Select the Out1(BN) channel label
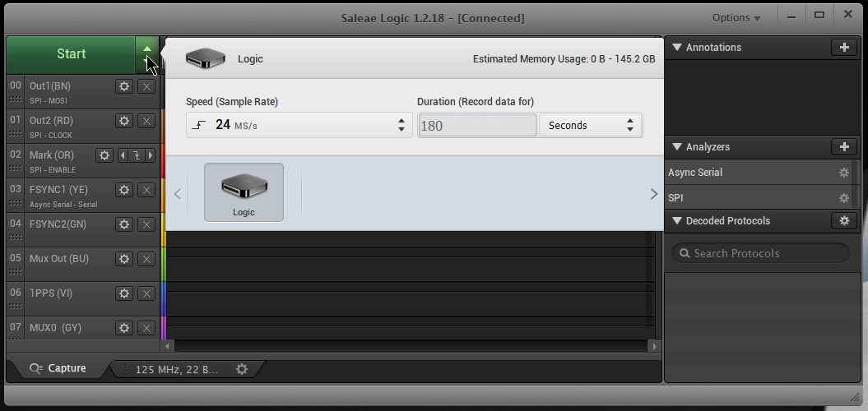868x411 pixels. [x=50, y=85]
